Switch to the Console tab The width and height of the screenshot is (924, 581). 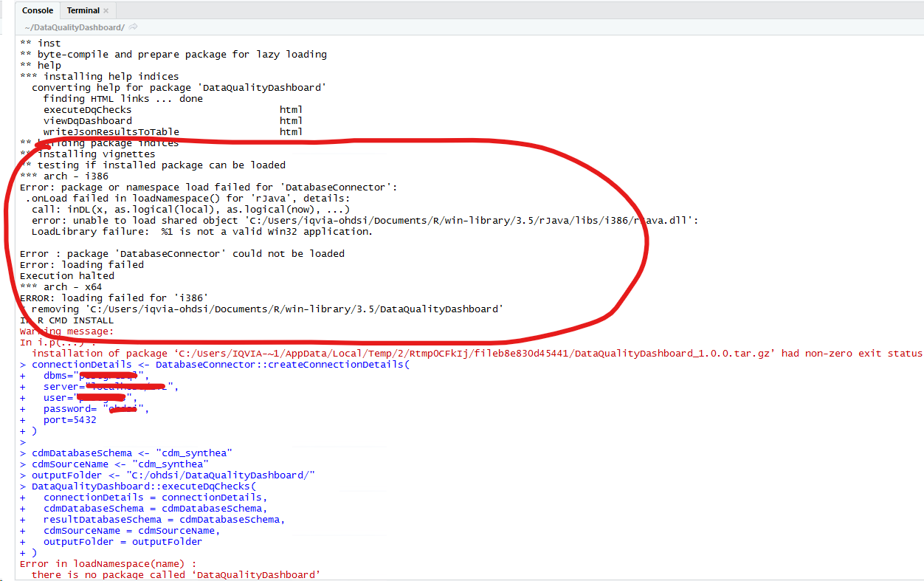[x=37, y=10]
